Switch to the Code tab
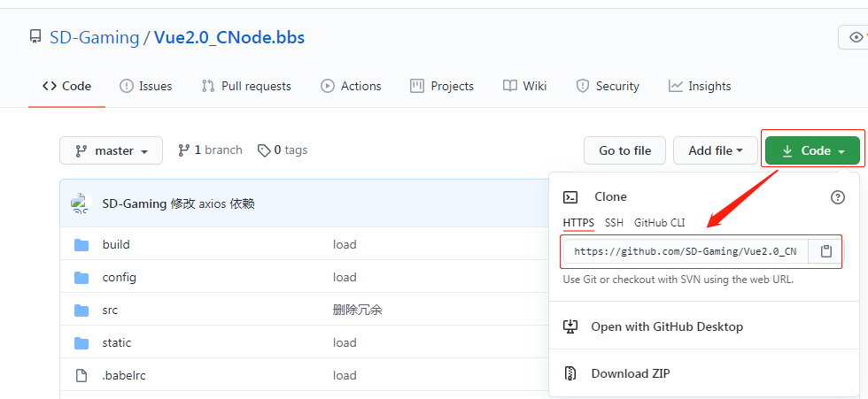Screen dimensions: 868x399 pos(67,86)
